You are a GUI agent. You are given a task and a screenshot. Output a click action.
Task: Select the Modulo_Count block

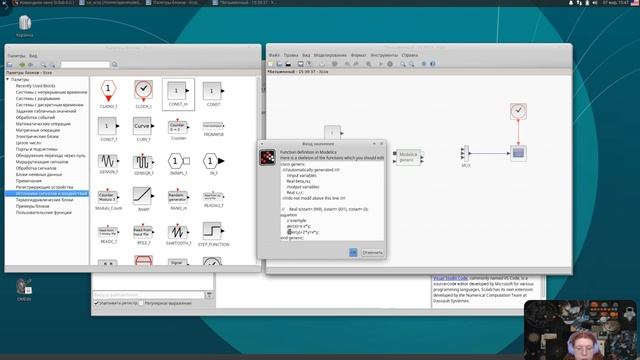click(108, 199)
